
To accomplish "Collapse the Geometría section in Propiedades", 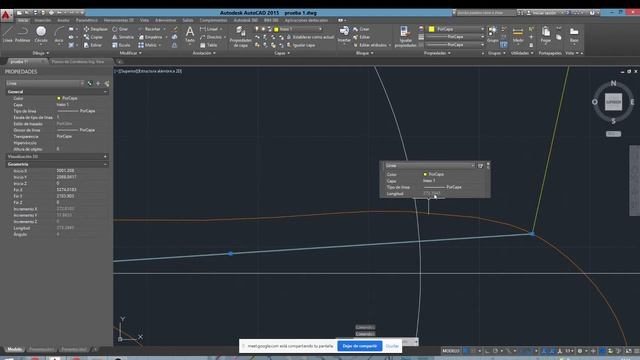I will pyautogui.click(x=105, y=164).
